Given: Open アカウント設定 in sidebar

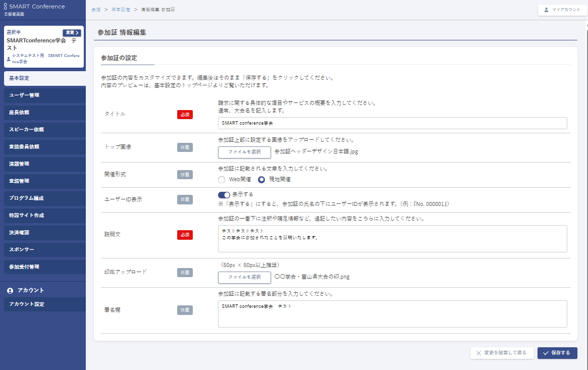Looking at the screenshot, I should tap(43, 304).
